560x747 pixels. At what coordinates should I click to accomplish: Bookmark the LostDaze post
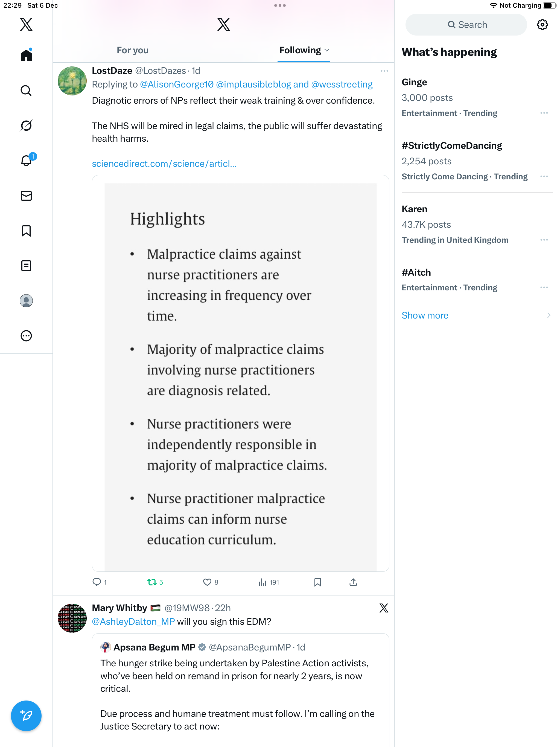pos(317,582)
